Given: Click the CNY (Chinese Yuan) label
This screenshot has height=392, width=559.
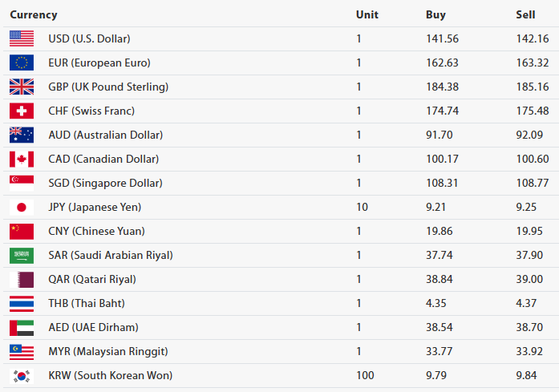Looking at the screenshot, I should [96, 231].
